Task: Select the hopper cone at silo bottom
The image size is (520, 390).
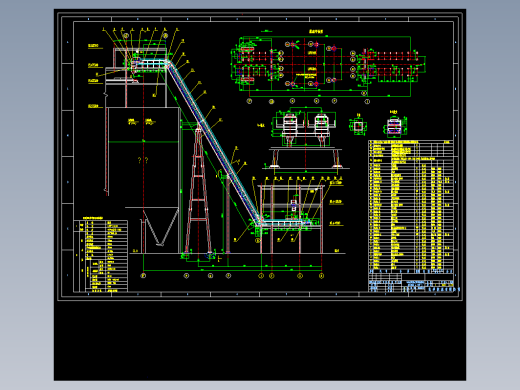Action: (x=160, y=227)
